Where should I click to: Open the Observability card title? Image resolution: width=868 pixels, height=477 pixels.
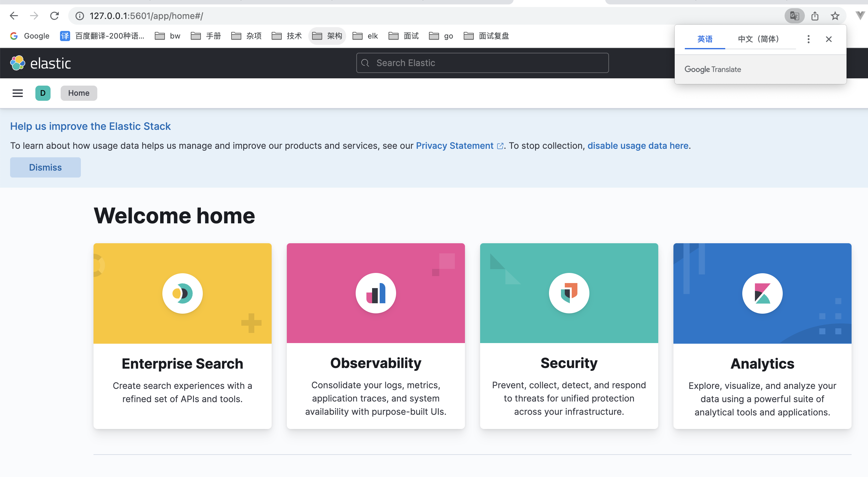pyautogui.click(x=376, y=363)
